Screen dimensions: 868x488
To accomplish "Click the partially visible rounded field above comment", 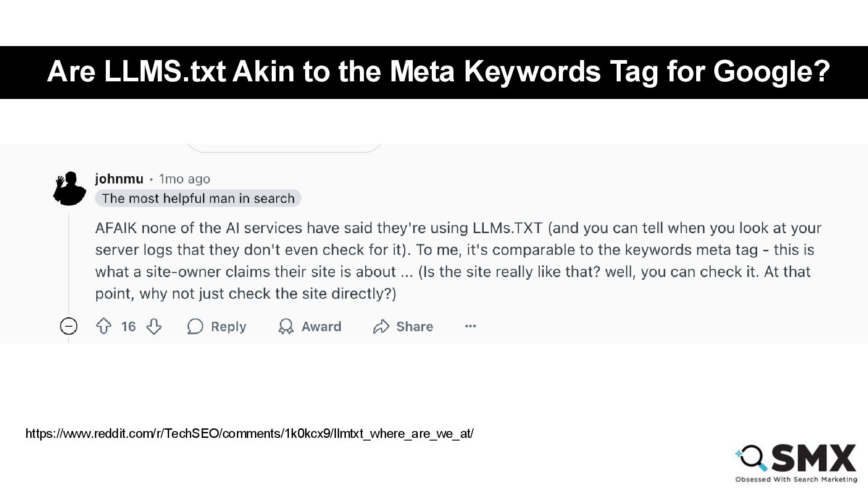I will pyautogui.click(x=284, y=148).
